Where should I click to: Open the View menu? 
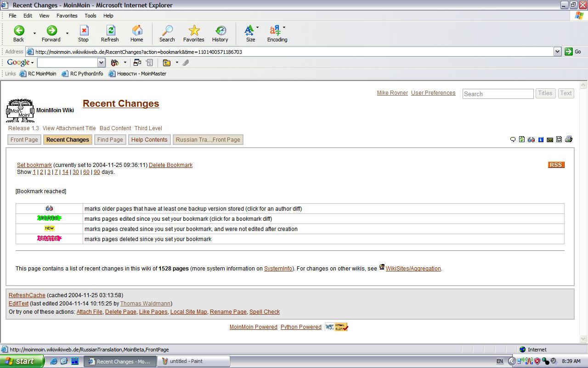[x=44, y=16]
